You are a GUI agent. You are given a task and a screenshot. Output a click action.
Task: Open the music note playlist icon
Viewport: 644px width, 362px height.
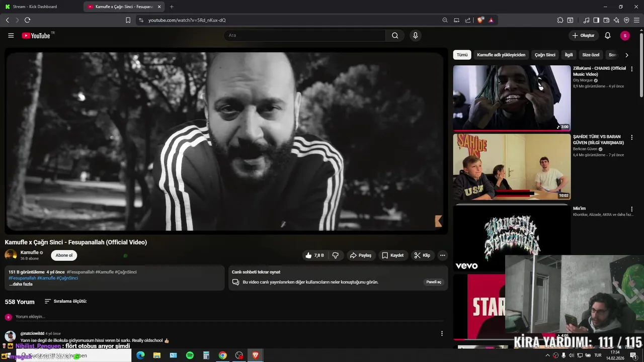click(586, 20)
